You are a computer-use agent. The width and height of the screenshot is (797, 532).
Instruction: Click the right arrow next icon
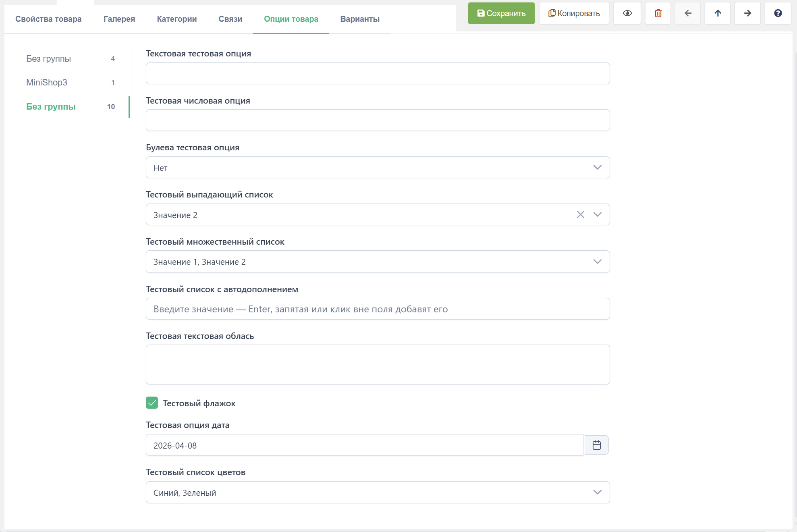[747, 13]
